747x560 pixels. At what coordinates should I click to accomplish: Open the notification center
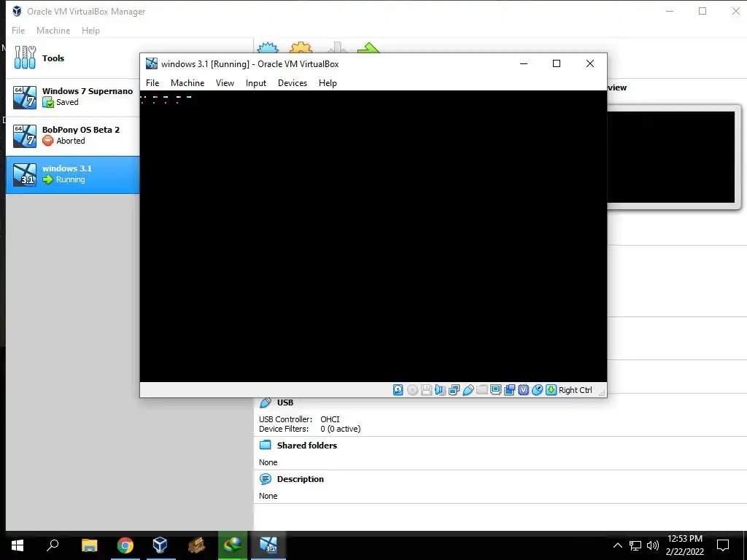pyautogui.click(x=723, y=545)
